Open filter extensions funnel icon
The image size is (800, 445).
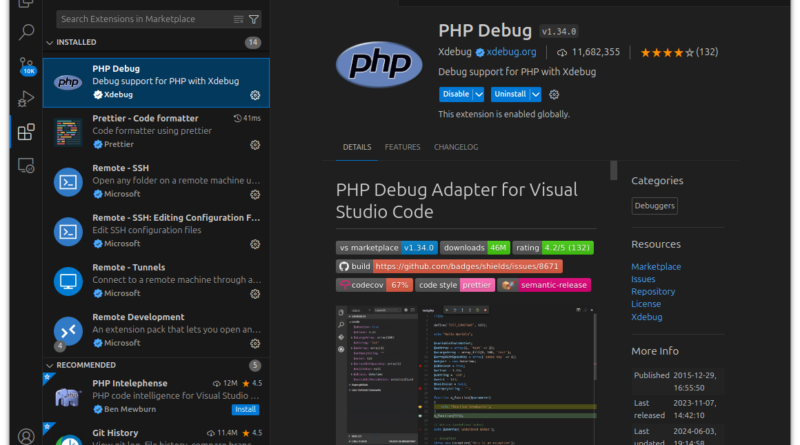click(x=254, y=19)
